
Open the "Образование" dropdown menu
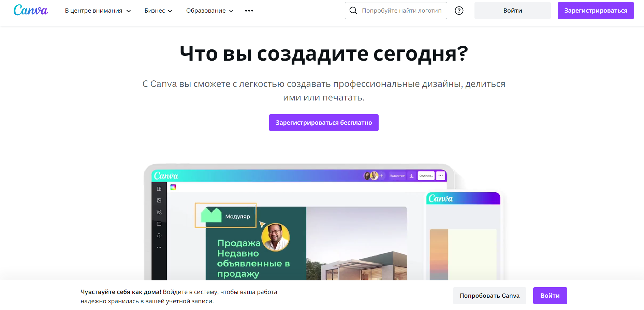pos(210,11)
